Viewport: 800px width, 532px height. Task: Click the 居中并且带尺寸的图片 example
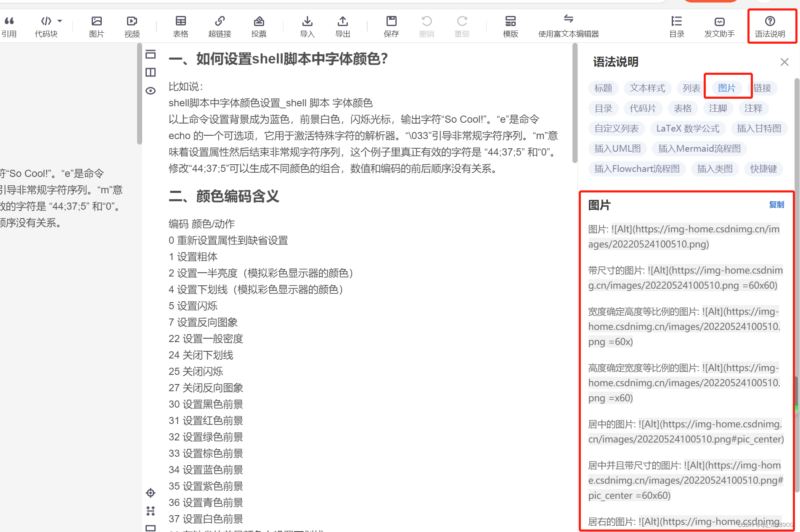click(x=685, y=480)
